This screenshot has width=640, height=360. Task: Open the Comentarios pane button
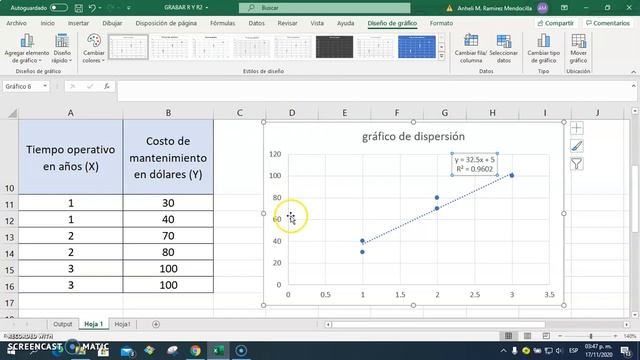[608, 23]
